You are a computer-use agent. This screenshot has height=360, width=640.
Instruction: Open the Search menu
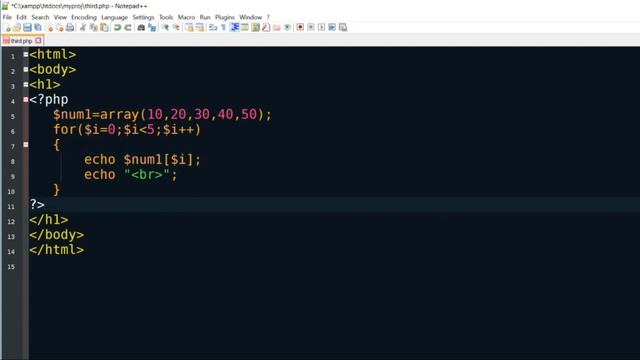[x=40, y=17]
